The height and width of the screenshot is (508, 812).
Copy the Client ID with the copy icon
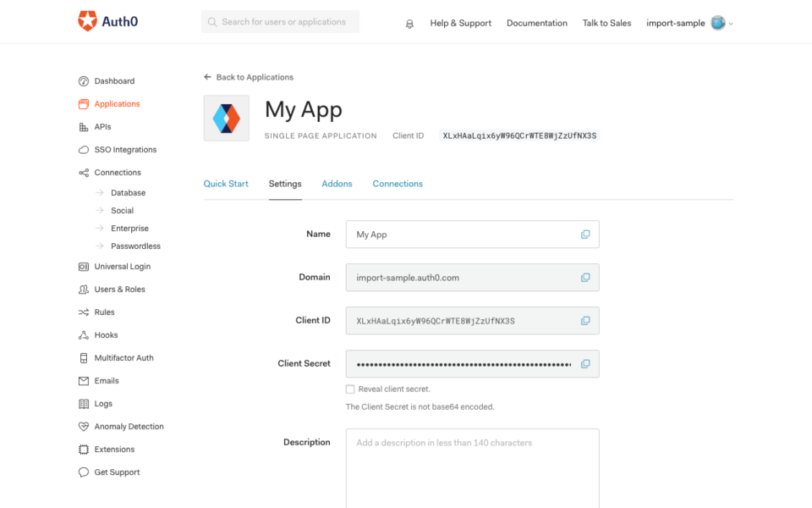pyautogui.click(x=585, y=320)
